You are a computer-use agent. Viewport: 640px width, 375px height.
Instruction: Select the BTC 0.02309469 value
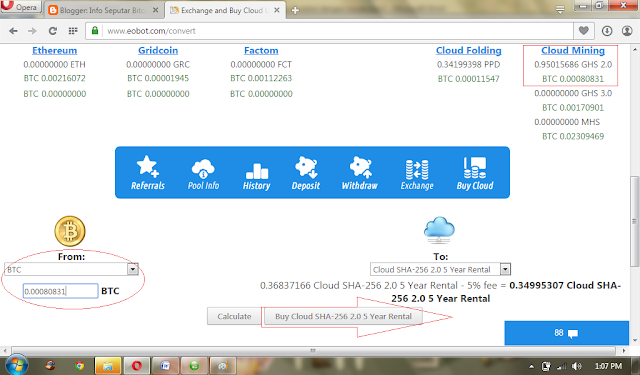(573, 136)
